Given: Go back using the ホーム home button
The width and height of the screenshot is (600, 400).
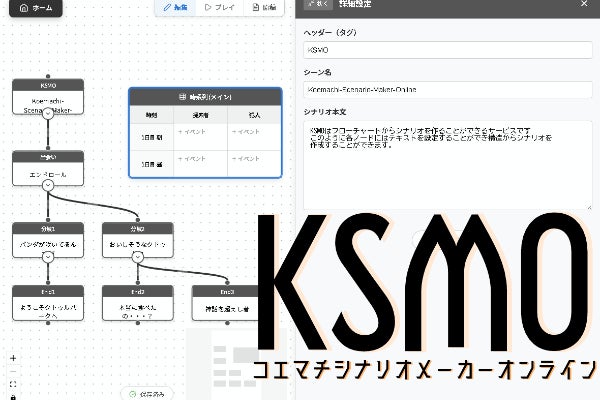Looking at the screenshot, I should coord(36,8).
